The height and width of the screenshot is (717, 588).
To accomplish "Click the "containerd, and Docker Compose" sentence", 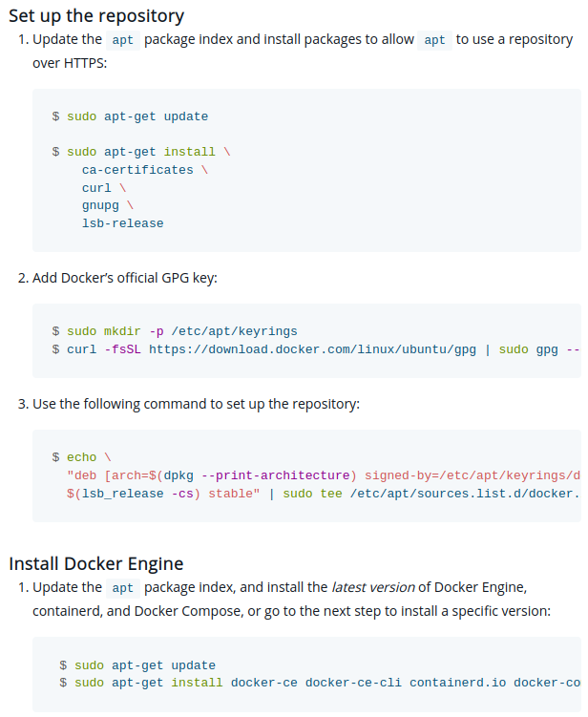I will tap(292, 611).
